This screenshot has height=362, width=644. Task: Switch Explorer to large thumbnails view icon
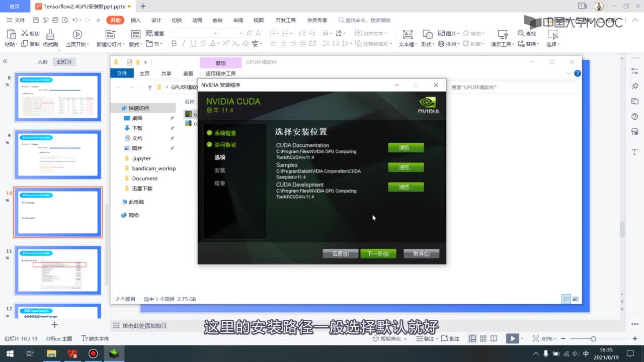click(576, 299)
